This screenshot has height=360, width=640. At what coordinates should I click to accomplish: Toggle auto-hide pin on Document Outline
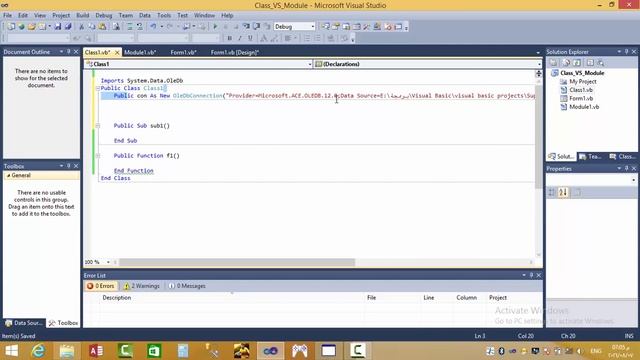69,52
